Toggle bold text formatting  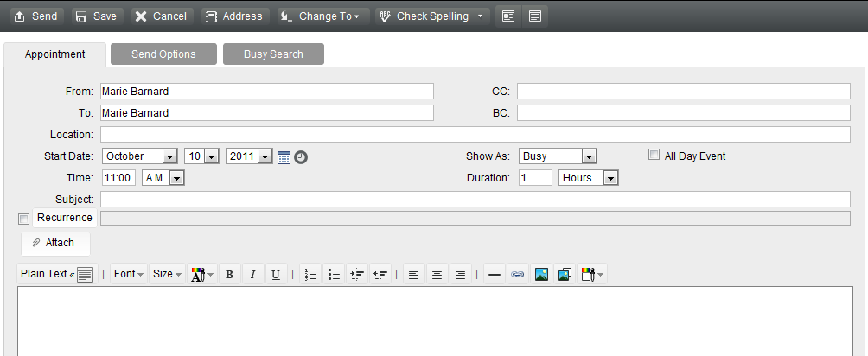(x=229, y=275)
